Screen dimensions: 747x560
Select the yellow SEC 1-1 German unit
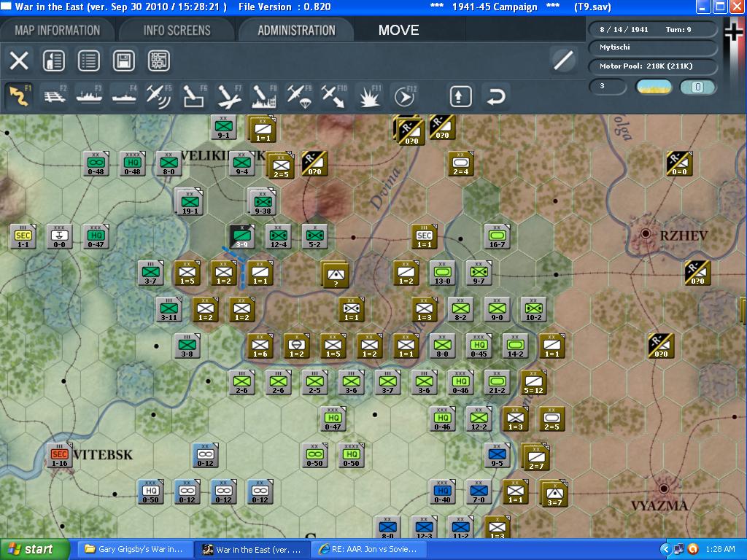23,237
